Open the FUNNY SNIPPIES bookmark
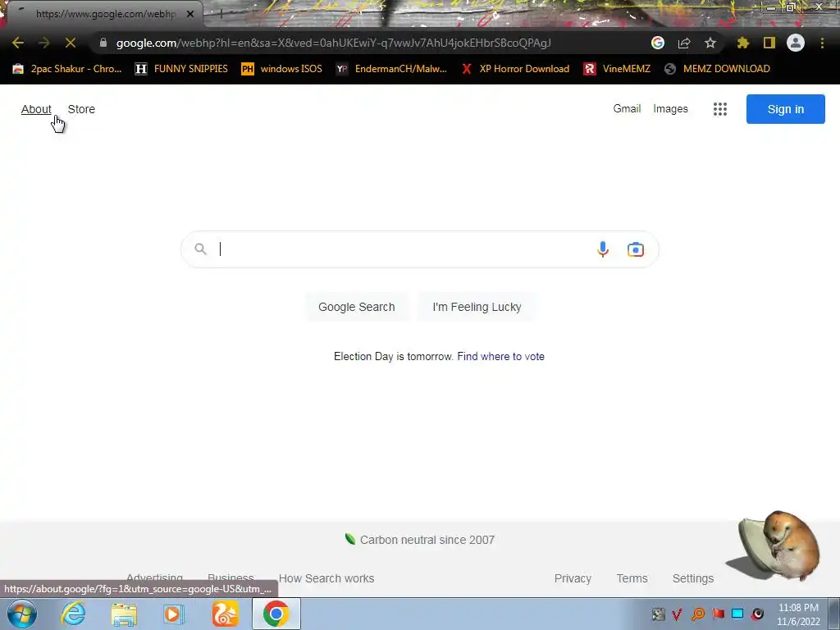Image resolution: width=840 pixels, height=630 pixels. [181, 69]
